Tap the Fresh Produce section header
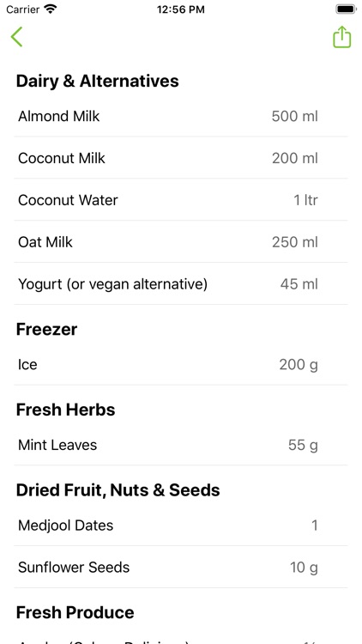This screenshot has height=644, width=362. pyautogui.click(x=75, y=612)
